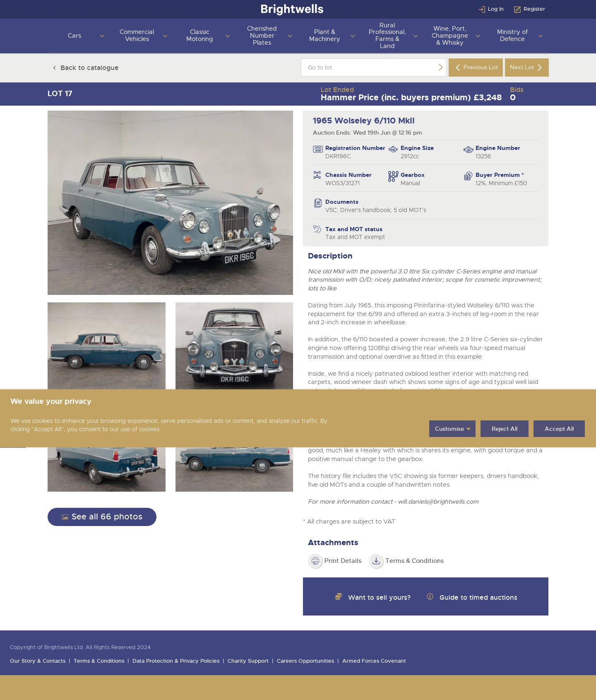The width and height of the screenshot is (596, 700).
Task: Expand the Commercial Vehicles chevron
Action: coord(165,36)
